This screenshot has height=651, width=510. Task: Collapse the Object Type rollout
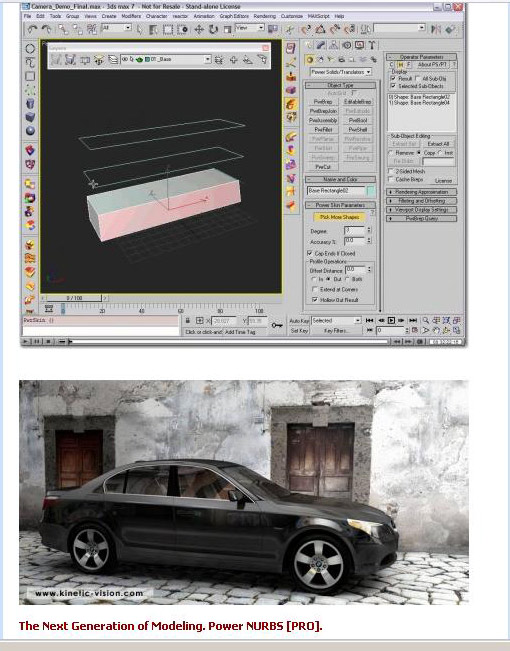(x=341, y=85)
